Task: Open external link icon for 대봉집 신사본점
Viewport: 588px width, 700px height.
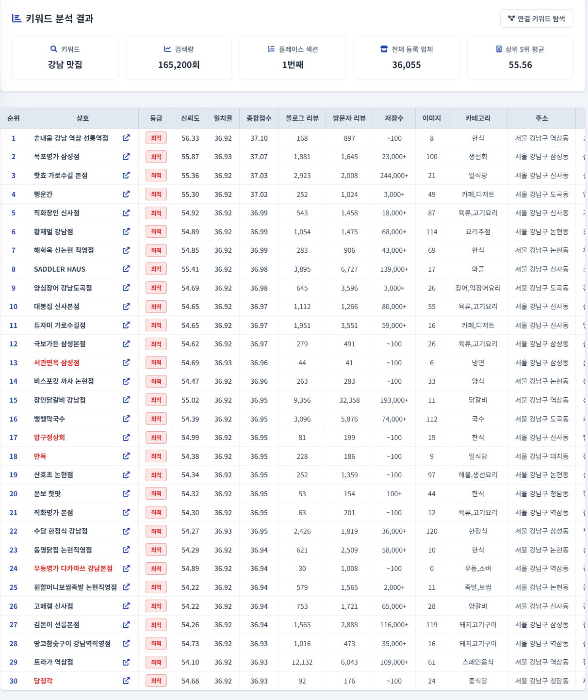Action: pos(126,307)
